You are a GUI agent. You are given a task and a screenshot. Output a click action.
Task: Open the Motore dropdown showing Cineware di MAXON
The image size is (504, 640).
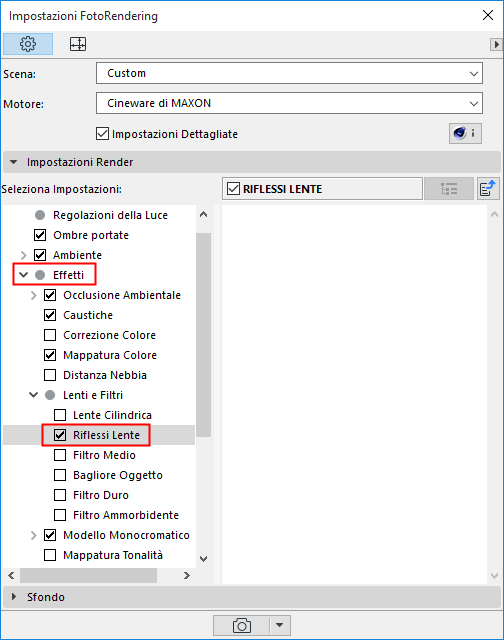pyautogui.click(x=289, y=103)
